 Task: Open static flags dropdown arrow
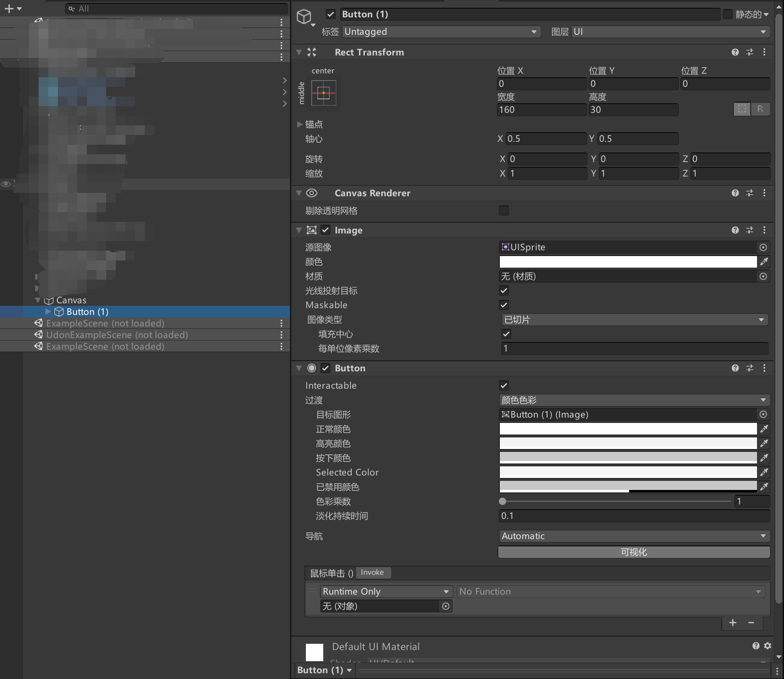(x=766, y=14)
